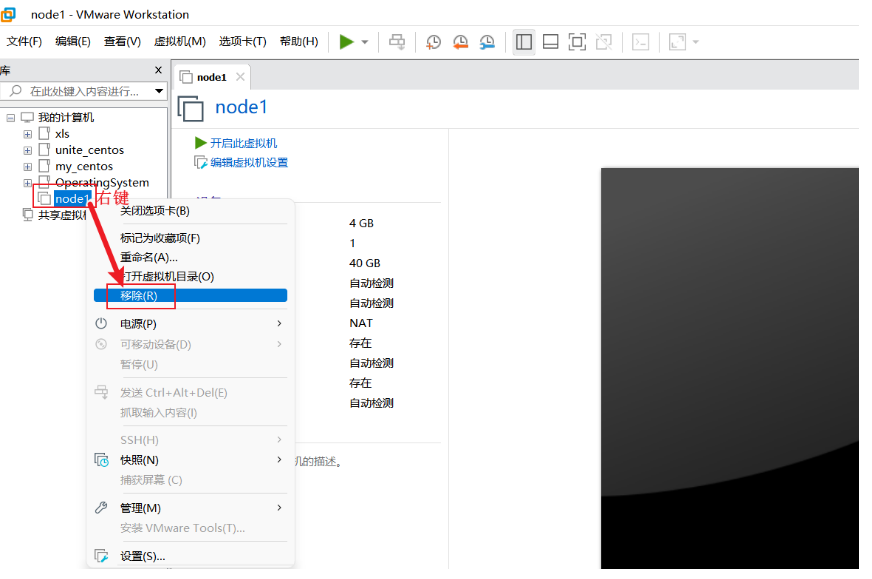Open the power options dropdown arrow beside play button
Screen dimensions: 872x579
pyautogui.click(x=365, y=42)
